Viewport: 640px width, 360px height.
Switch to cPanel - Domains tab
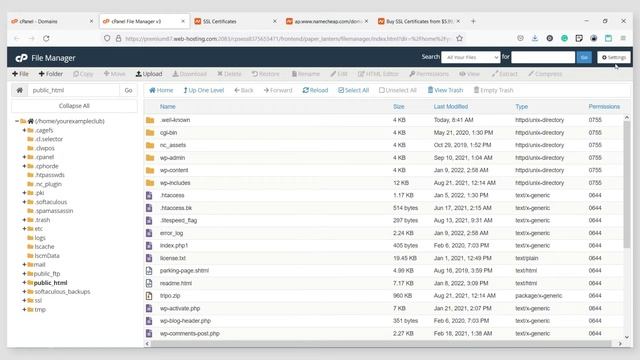53,21
